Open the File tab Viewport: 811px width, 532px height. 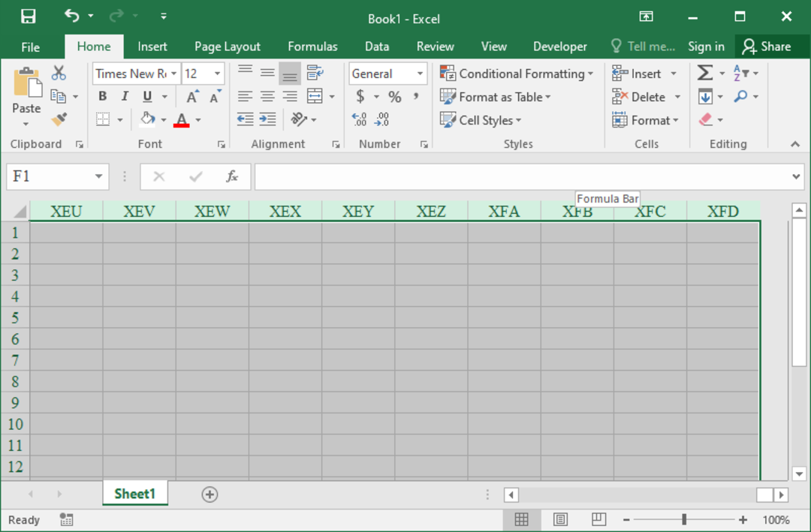tap(31, 47)
